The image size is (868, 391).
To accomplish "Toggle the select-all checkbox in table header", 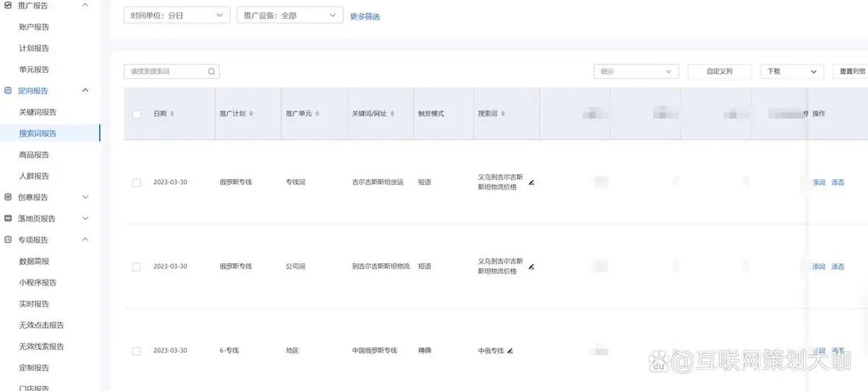I will pyautogui.click(x=137, y=114).
